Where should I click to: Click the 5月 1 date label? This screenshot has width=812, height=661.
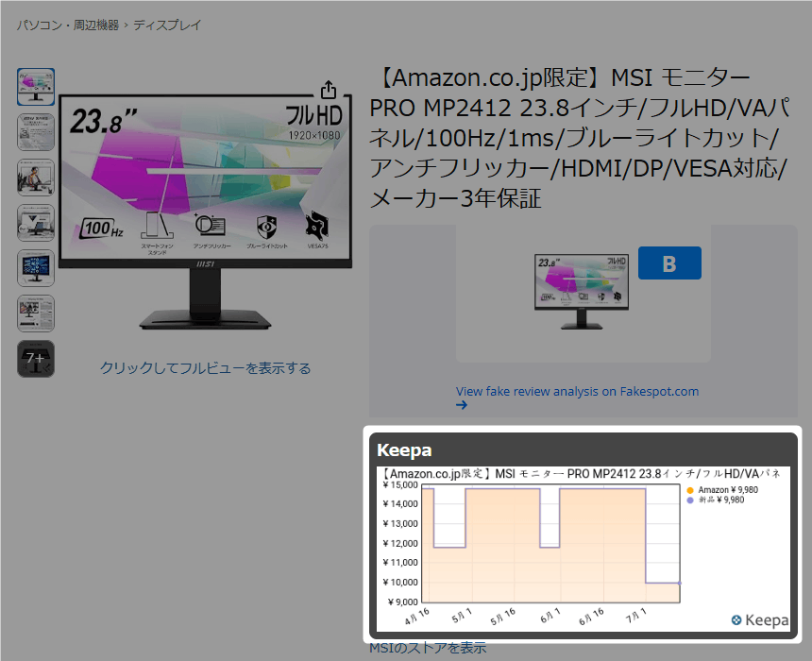462,616
